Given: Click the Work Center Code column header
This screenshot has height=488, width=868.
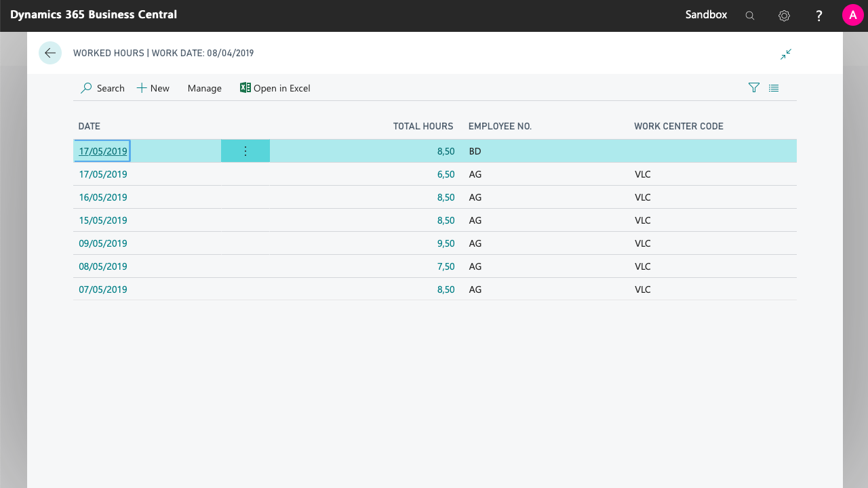Looking at the screenshot, I should coord(678,126).
